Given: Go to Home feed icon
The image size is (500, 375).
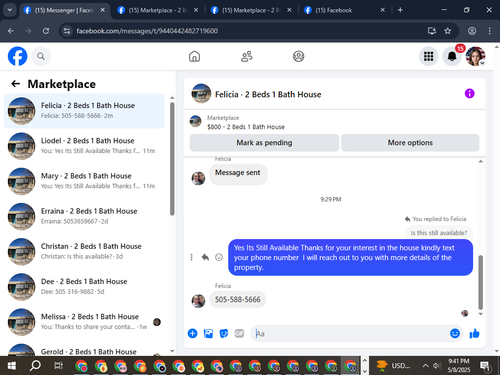Looking at the screenshot, I should 194,56.
